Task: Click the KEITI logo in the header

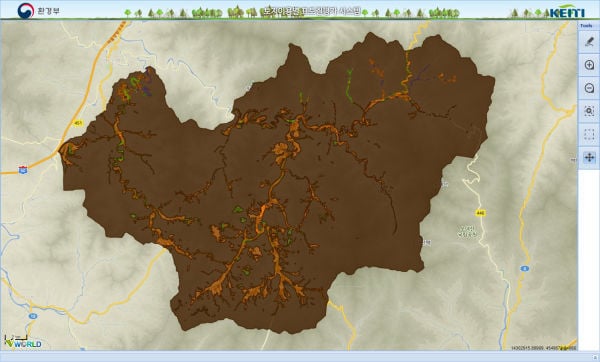Action: (x=567, y=11)
